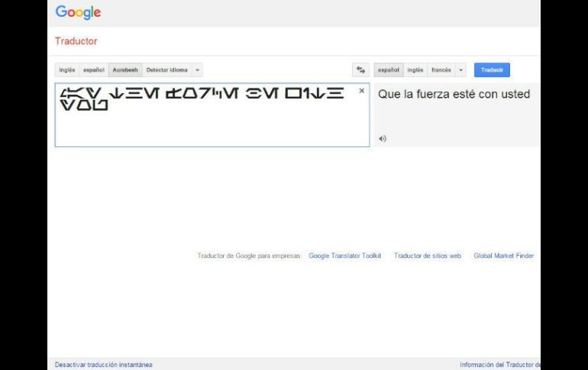Expand target language dropdown arrow
Screen dimensions: 588x370
460,70
